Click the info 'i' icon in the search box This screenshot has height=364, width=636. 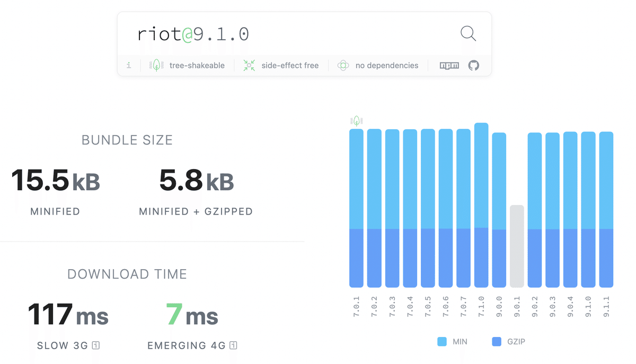(129, 66)
